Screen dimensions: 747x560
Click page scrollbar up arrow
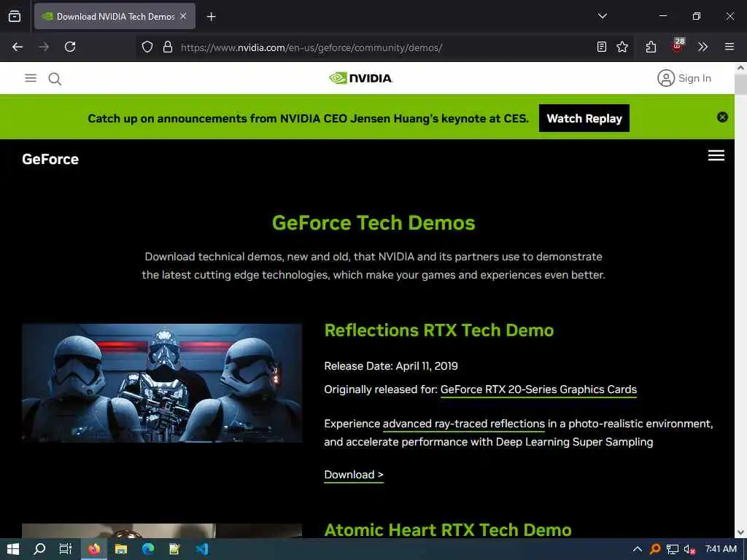pos(741,68)
